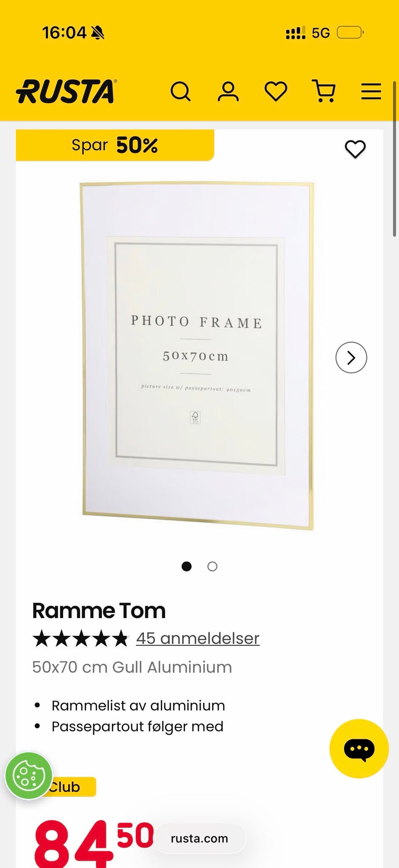Viewport: 399px width, 868px height.
Task: Open the user account profile icon
Action: 228,91
